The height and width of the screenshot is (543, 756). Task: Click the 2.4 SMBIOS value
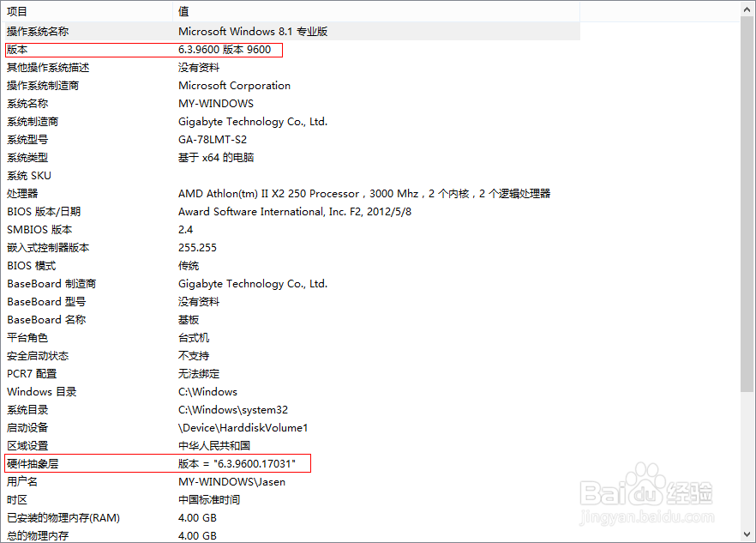click(186, 230)
